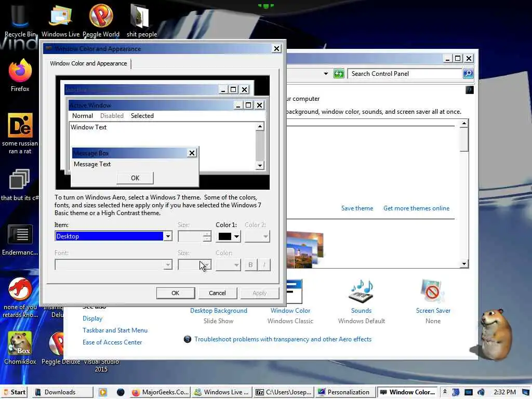Screen dimensions: 532x399
Task: Click the Display link under See also
Action: [x=92, y=318]
